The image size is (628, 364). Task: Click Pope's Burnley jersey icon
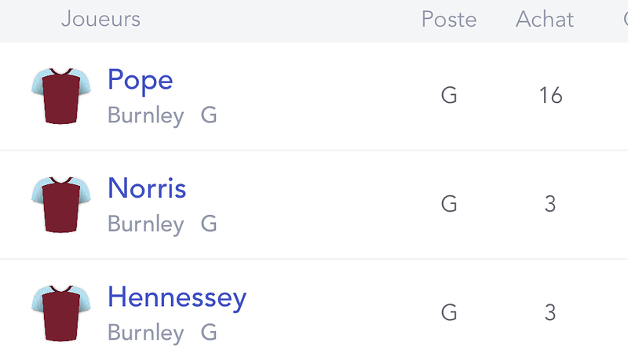tap(61, 96)
